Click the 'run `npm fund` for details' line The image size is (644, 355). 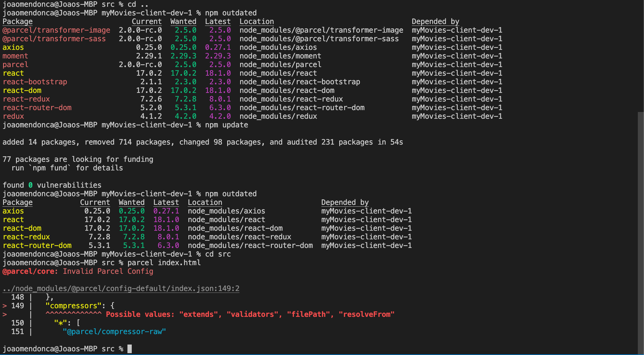pyautogui.click(x=67, y=168)
